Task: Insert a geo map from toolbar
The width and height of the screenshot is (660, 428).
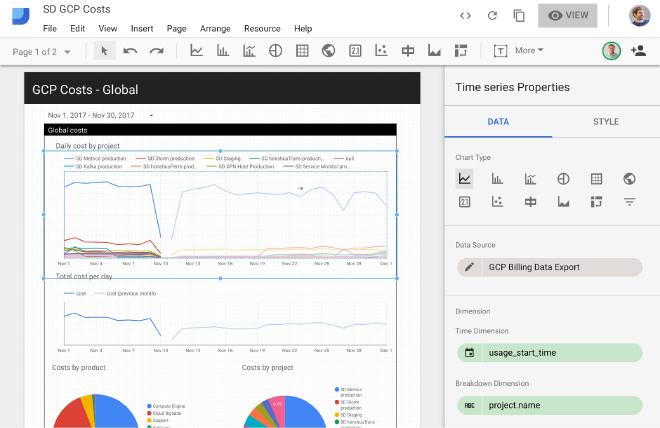Action: 328,51
